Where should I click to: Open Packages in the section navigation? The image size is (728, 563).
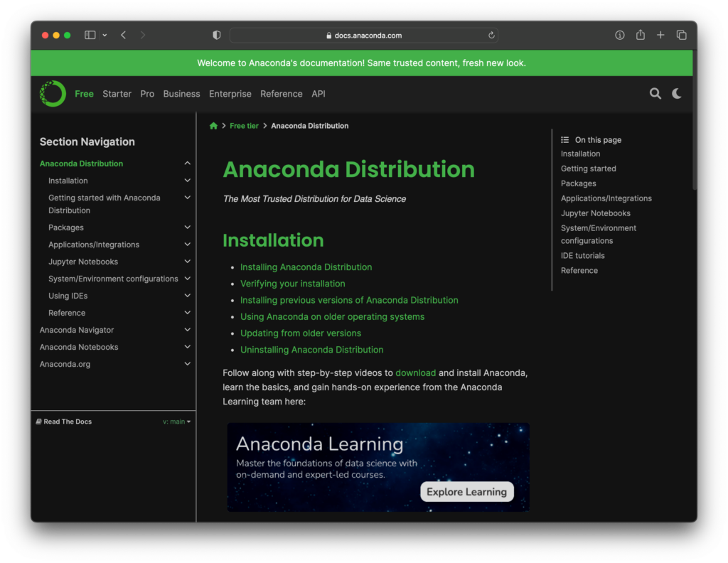coord(66,227)
